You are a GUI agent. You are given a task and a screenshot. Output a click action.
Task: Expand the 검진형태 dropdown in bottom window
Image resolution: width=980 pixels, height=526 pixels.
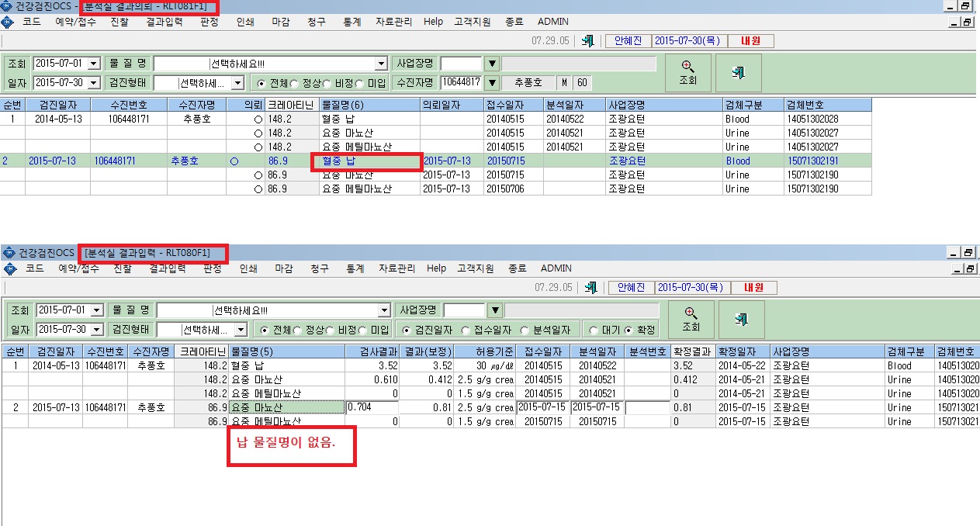(x=241, y=330)
